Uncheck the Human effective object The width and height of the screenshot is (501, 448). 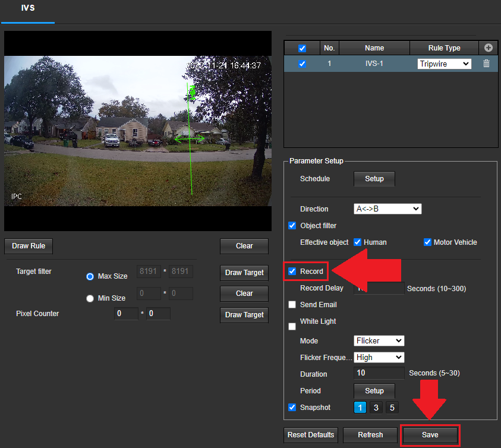point(358,242)
